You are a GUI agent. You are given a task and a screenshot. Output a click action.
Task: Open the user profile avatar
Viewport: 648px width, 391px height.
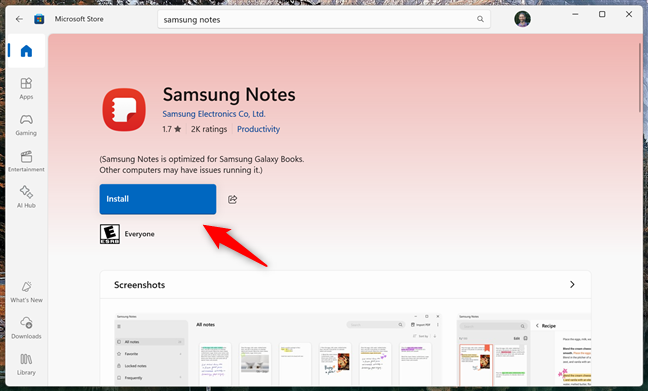[522, 19]
